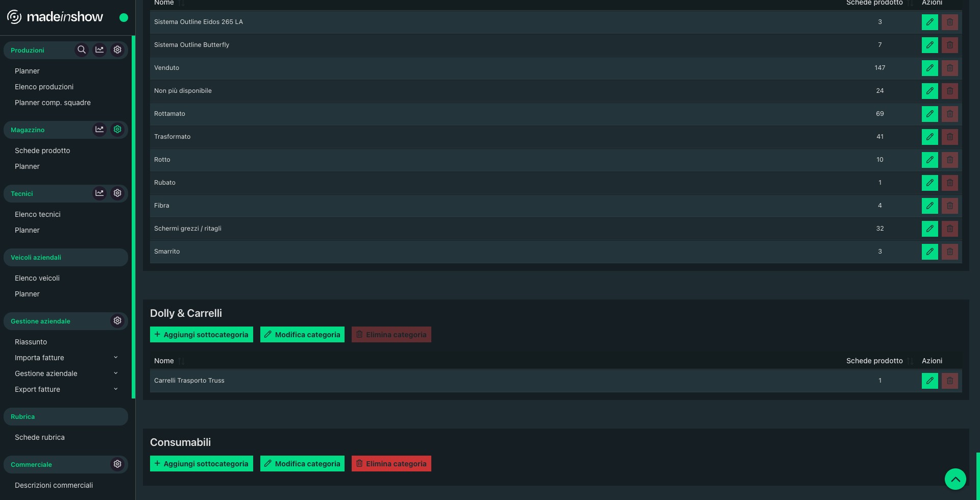The image size is (980, 500).
Task: Open Magazzino settings gear icon
Action: (x=117, y=130)
